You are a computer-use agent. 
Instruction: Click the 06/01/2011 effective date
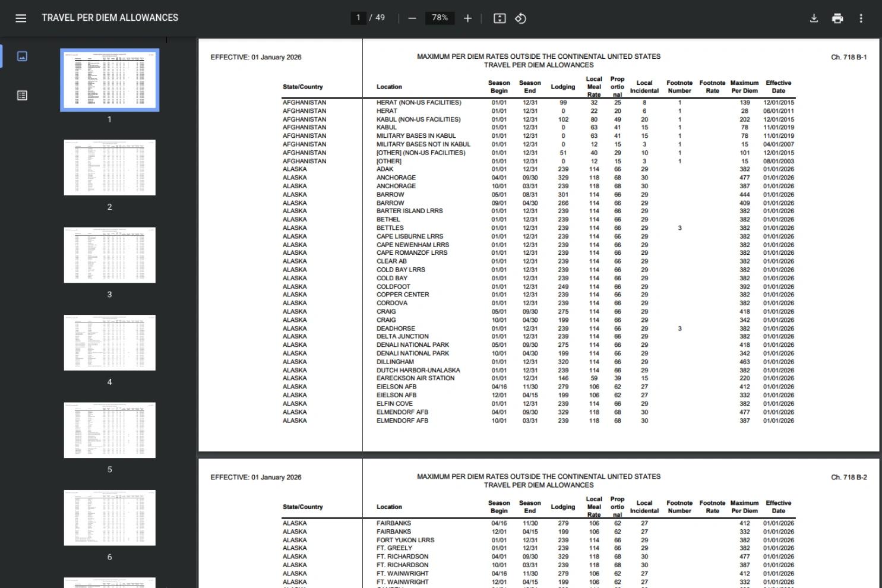coord(779,111)
